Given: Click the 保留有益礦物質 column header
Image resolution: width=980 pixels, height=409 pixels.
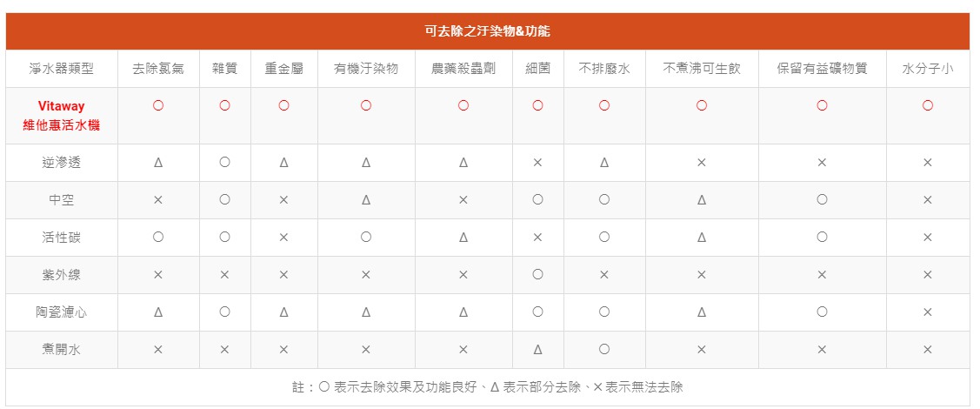Looking at the screenshot, I should 822,69.
